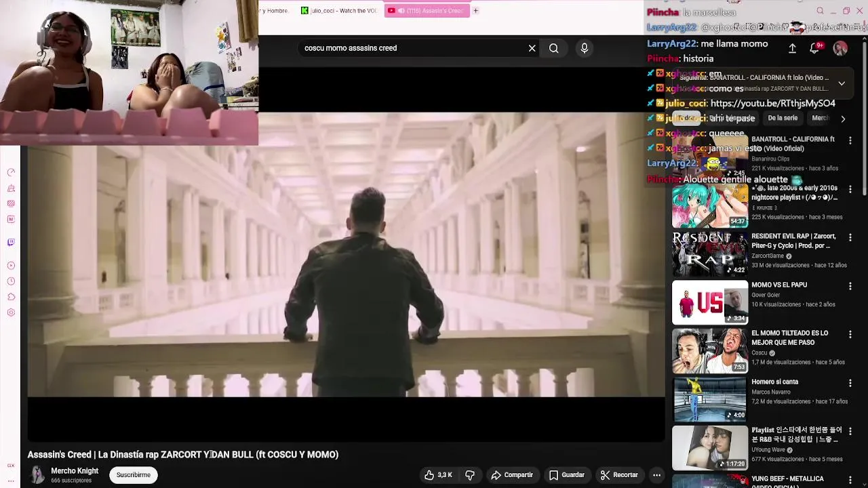Open the 'BANATROLL - CALIFORNIA ft' suggested video title
This screenshot has width=868, height=488.
click(793, 144)
